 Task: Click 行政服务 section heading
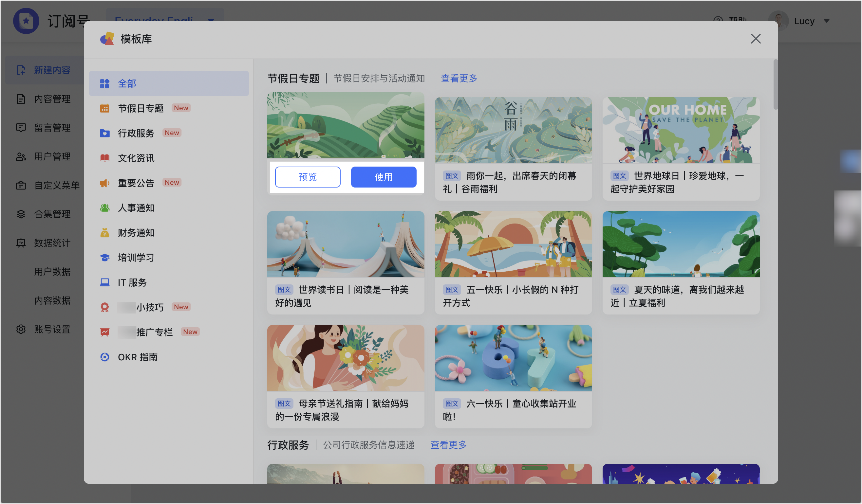pos(288,444)
